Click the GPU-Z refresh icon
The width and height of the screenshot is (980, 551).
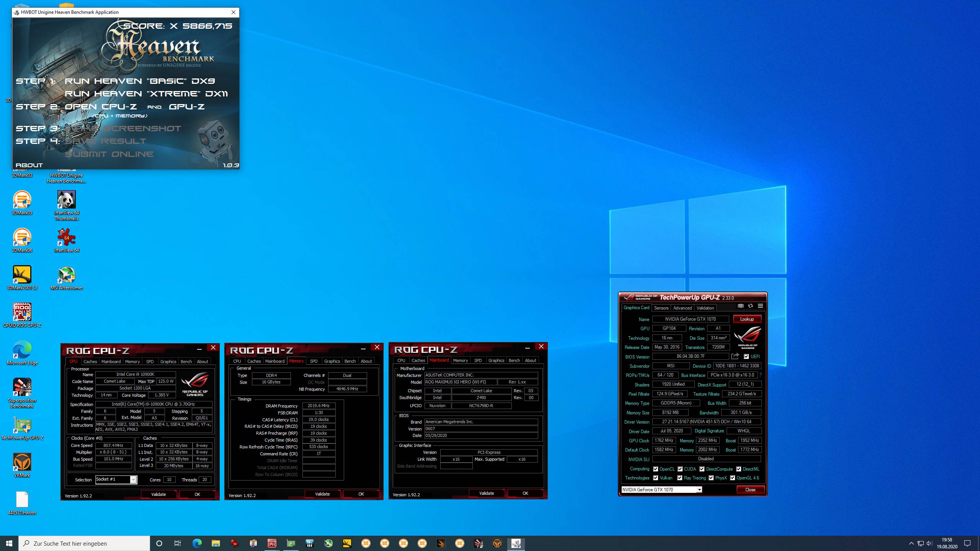(x=750, y=306)
